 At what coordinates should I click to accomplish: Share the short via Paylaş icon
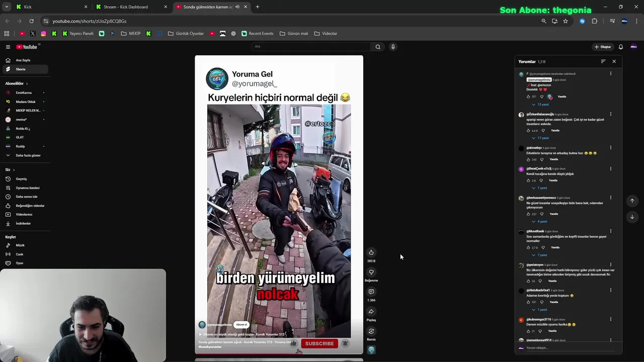(x=371, y=311)
